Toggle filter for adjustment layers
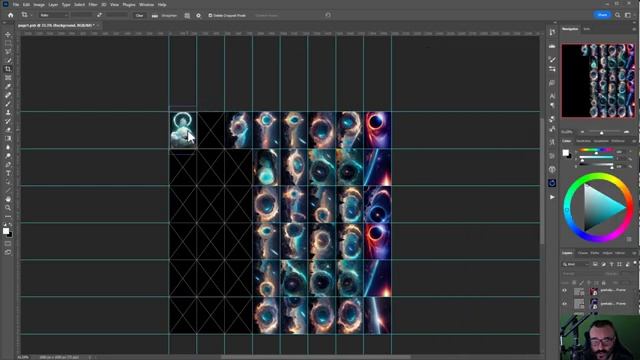The width and height of the screenshot is (640, 360). tap(603, 264)
